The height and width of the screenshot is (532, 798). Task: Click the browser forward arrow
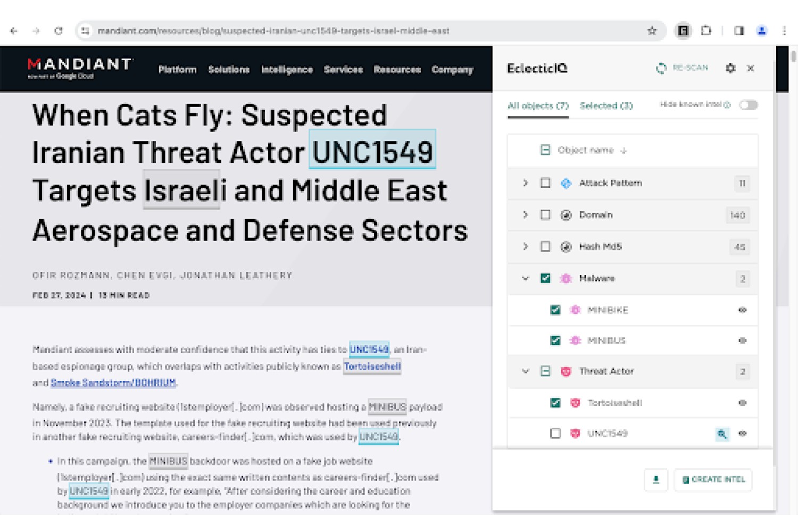point(36,31)
